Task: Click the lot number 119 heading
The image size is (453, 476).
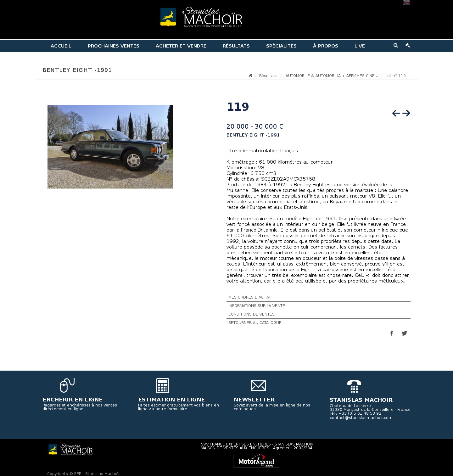Action: point(238,107)
